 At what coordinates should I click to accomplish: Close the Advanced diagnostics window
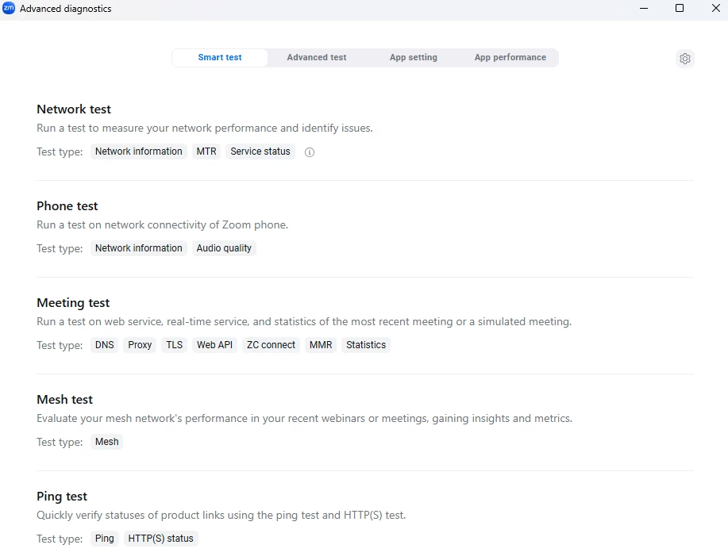pyautogui.click(x=715, y=9)
